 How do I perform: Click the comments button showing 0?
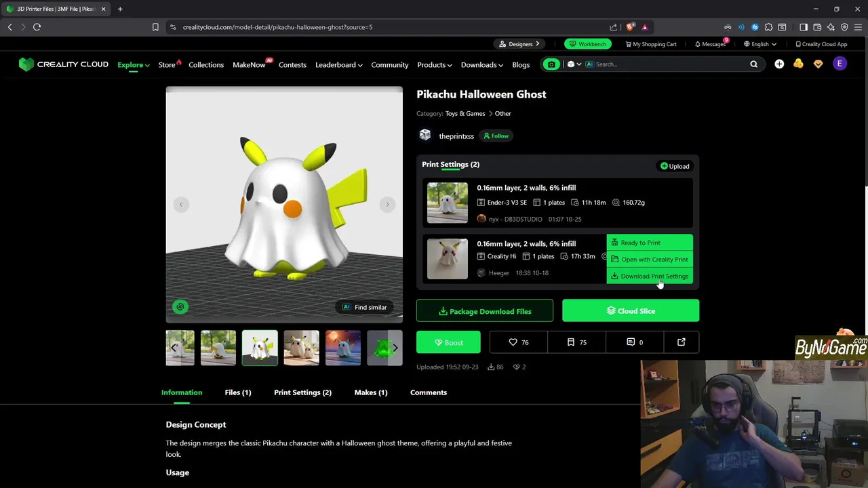pyautogui.click(x=634, y=342)
